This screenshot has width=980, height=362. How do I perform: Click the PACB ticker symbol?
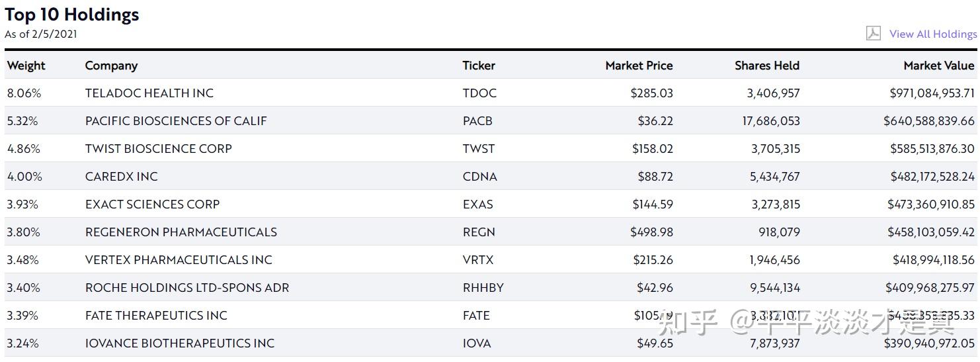(477, 121)
